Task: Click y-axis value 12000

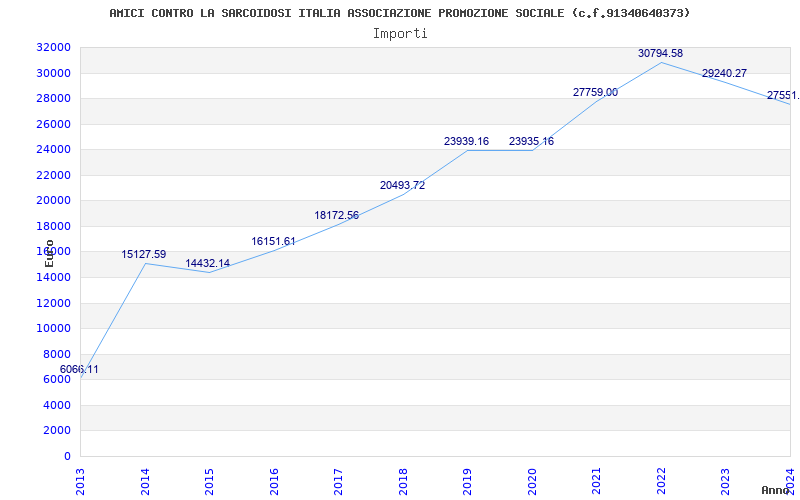Action: (x=53, y=303)
